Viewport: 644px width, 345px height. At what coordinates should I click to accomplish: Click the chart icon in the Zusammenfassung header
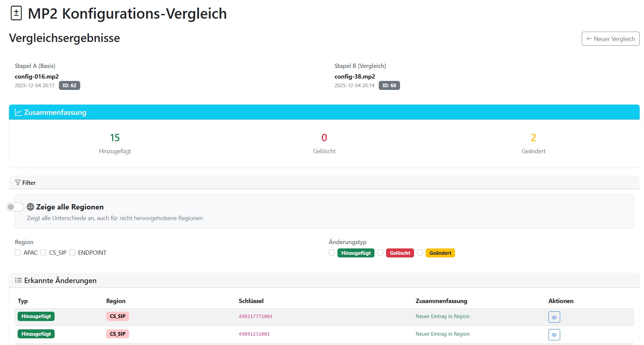click(19, 112)
